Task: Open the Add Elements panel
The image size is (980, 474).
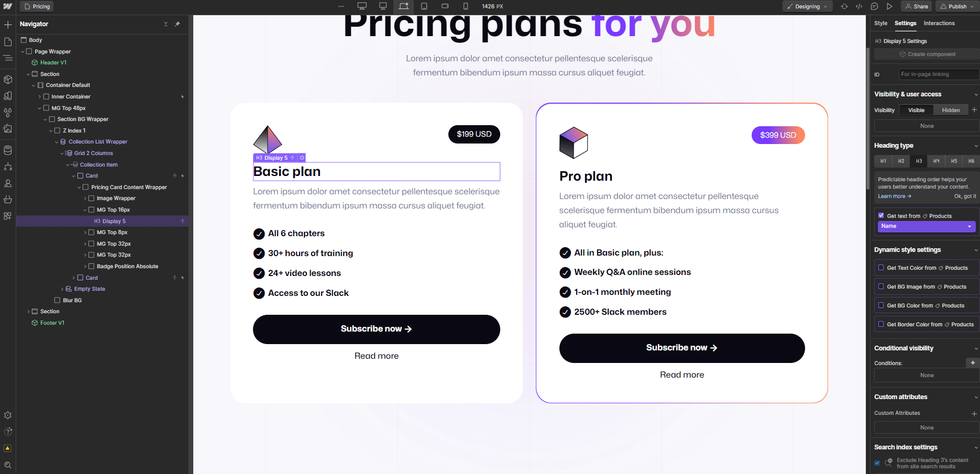Action: click(x=8, y=24)
